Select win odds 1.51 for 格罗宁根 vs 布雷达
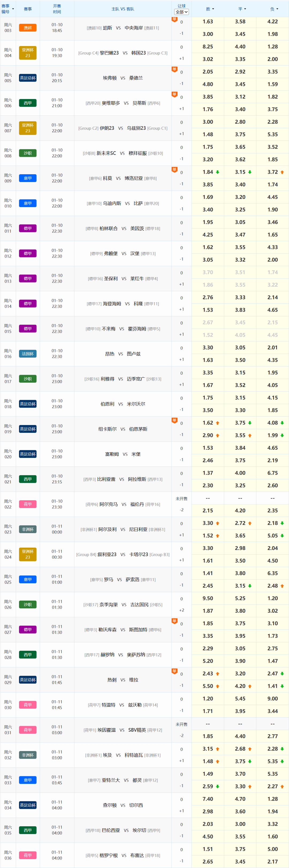289x868 pixels. (208, 849)
